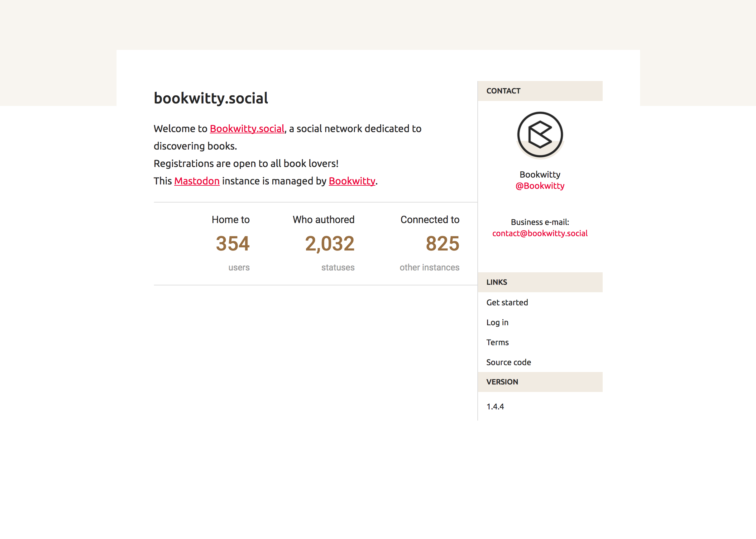Viewport: 756px width, 539px height.
Task: Click the 2,032 statuses count
Action: (x=330, y=244)
